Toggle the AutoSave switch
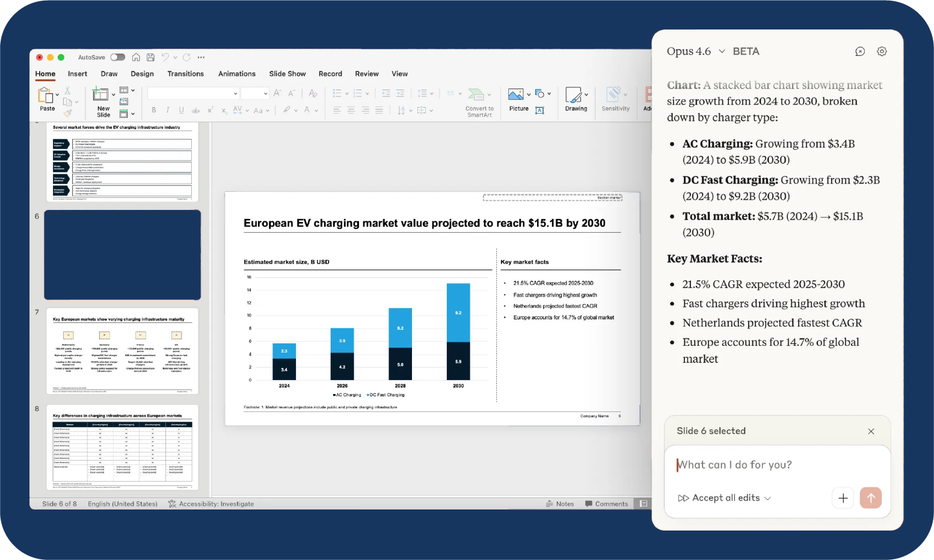 pos(118,57)
